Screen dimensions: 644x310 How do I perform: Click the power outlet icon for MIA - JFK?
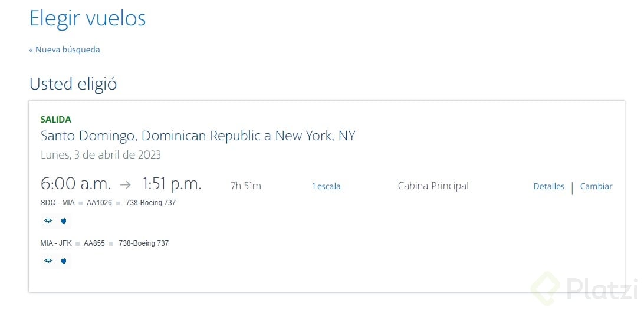[x=64, y=261]
